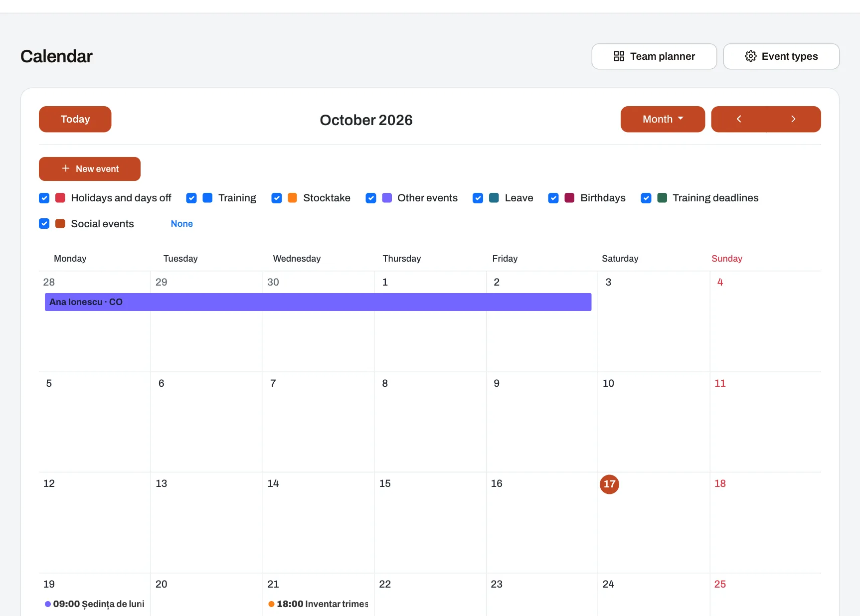Toggle the Leave filter checkbox
This screenshot has height=616, width=860.
tap(478, 198)
